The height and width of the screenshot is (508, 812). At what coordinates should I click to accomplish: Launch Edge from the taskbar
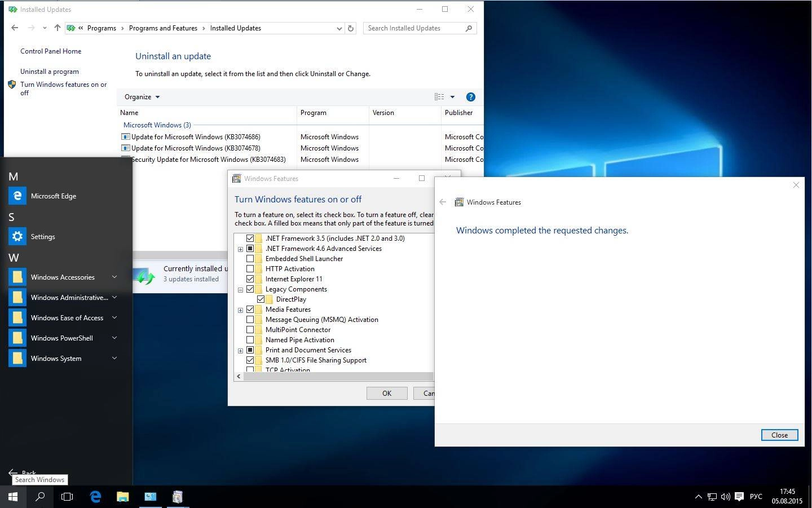tap(95, 497)
